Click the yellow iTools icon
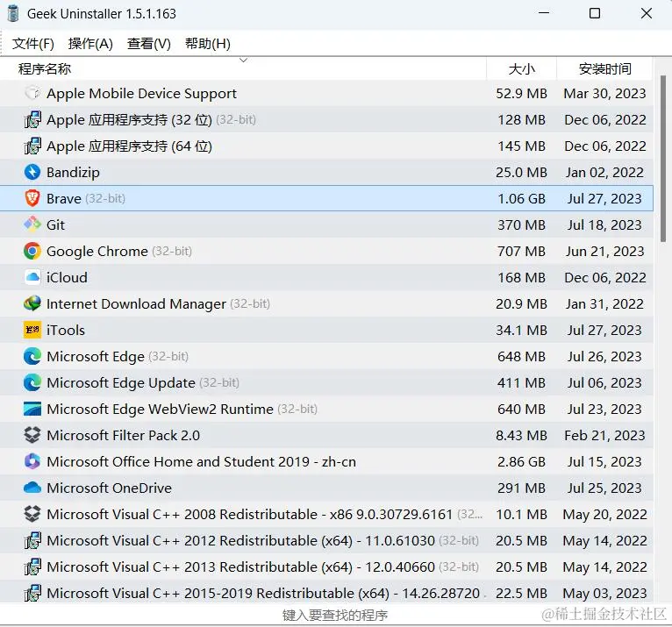Screen dimensions: 672x627 point(32,330)
